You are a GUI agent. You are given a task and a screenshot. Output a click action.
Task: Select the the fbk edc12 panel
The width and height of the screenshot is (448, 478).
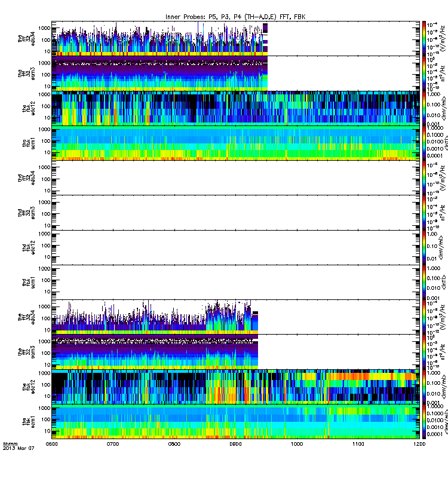click(x=235, y=387)
